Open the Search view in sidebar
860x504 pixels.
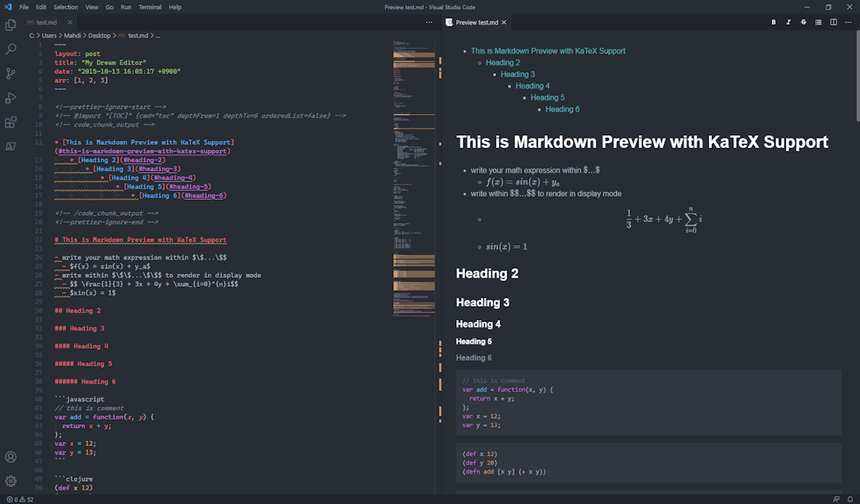10,49
